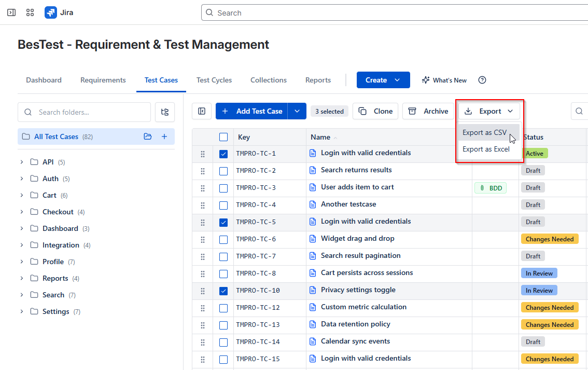Expand the Dashboard folder chevron
Viewport: 588px width, 370px height.
pyautogui.click(x=21, y=228)
